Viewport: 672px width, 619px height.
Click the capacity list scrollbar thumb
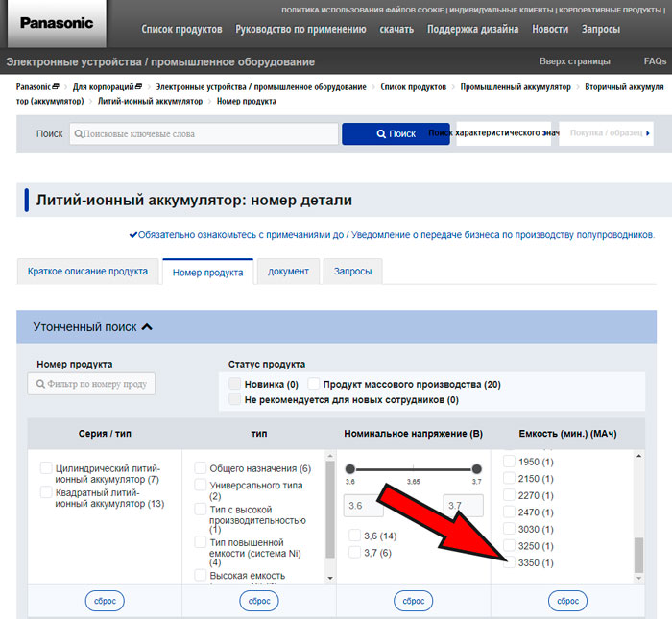tap(638, 555)
